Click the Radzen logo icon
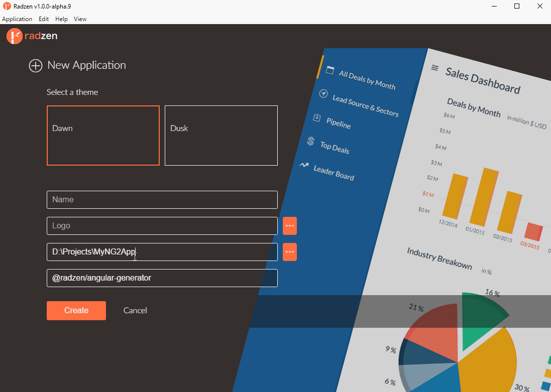Screen dimensions: 551x392 click(x=14, y=36)
